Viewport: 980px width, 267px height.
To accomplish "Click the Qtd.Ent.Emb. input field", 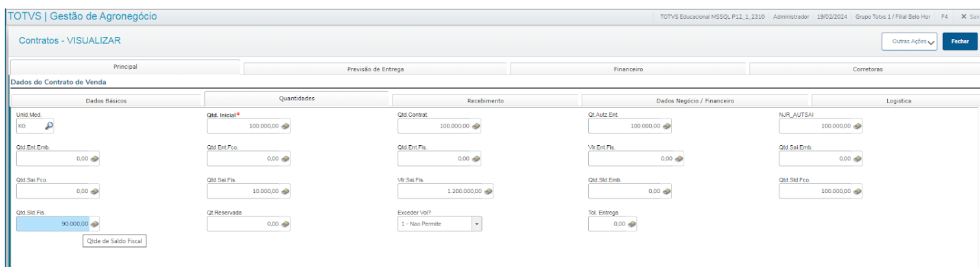I will (53, 159).
